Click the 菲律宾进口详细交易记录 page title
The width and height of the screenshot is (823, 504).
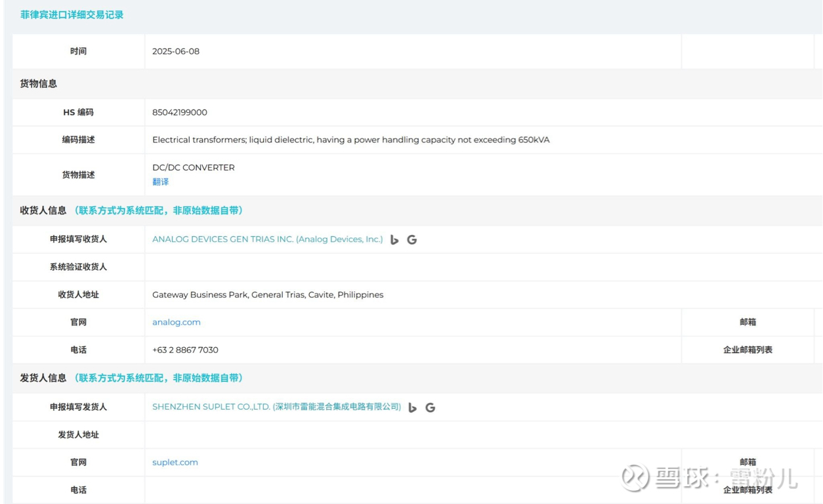coord(72,14)
